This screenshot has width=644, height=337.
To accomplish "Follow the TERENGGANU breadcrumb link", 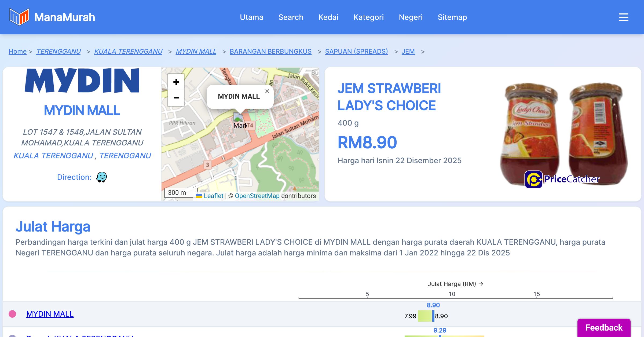I will tap(58, 51).
